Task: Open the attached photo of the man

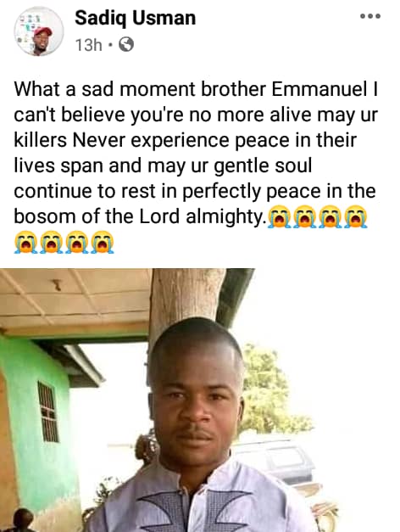Action: coord(200,400)
